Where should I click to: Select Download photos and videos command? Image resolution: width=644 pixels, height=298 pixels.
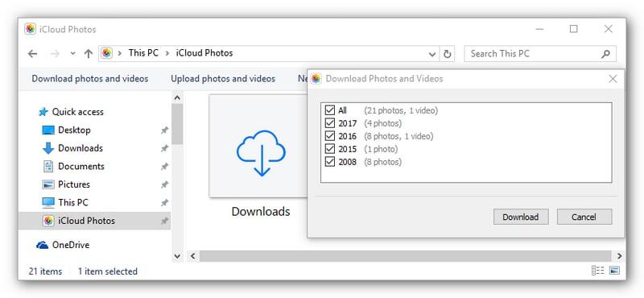90,78
